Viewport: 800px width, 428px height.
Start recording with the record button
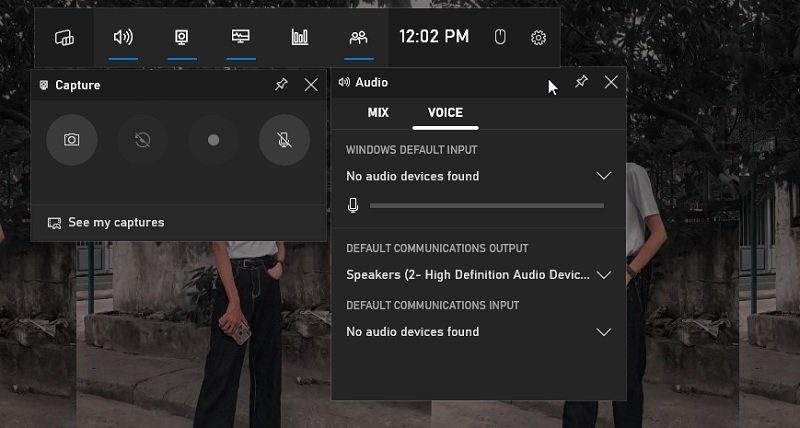pyautogui.click(x=213, y=140)
